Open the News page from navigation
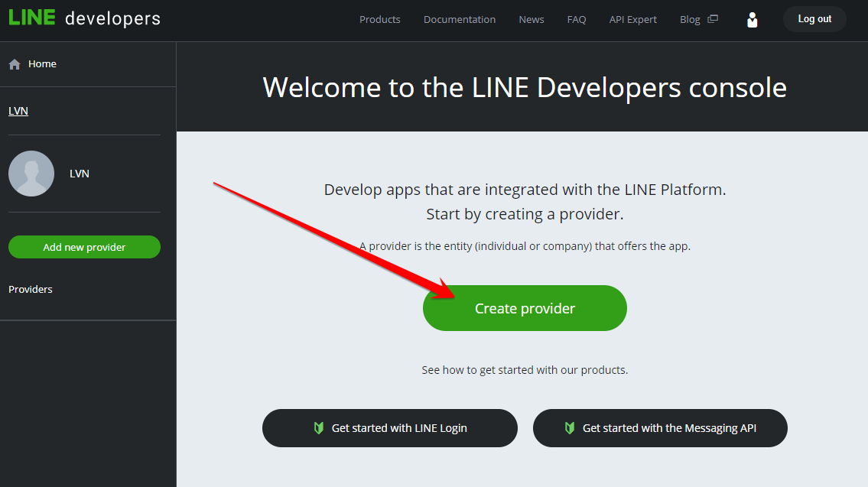 [532, 19]
